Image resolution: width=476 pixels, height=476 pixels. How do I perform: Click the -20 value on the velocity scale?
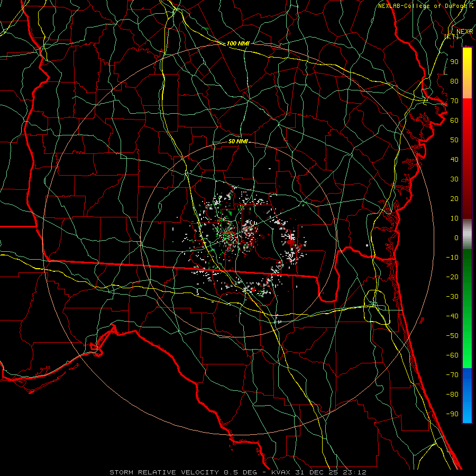coord(452,277)
